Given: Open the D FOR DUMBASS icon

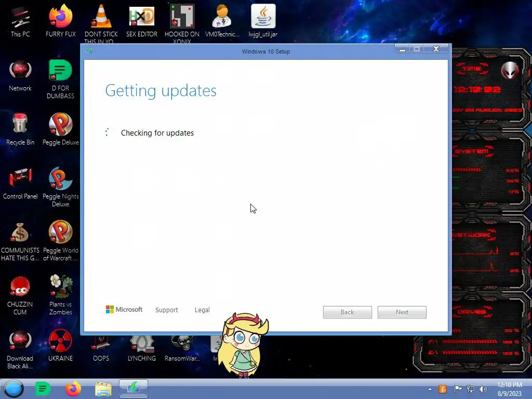Looking at the screenshot, I should pos(60,79).
